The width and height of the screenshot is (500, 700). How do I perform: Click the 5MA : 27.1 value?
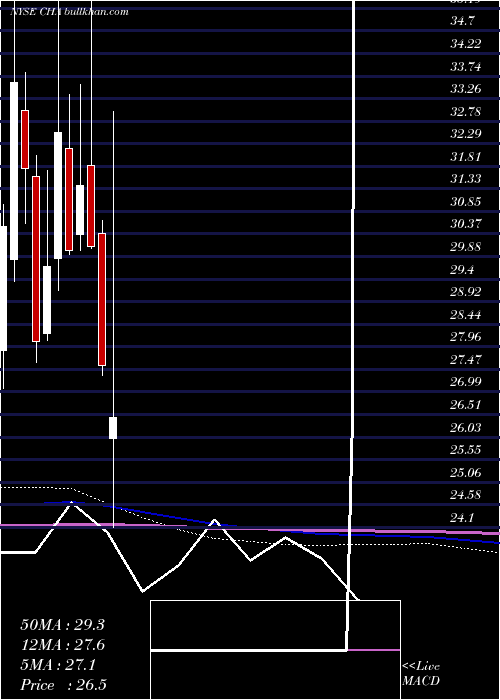click(x=58, y=665)
